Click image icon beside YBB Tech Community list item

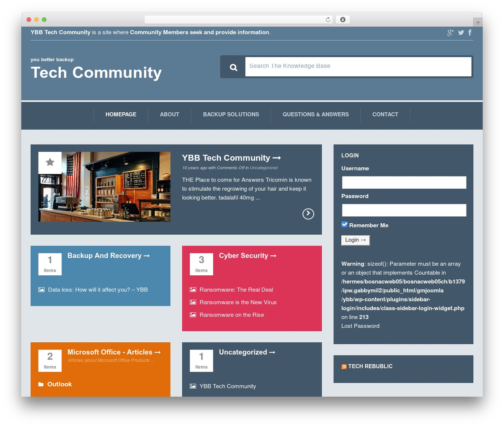(x=193, y=386)
